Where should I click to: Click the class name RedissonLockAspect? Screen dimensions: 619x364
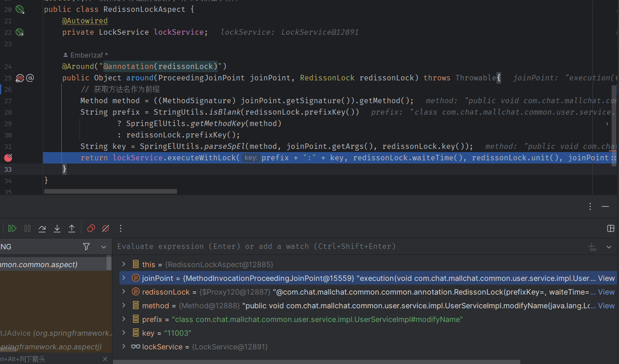coord(144,9)
